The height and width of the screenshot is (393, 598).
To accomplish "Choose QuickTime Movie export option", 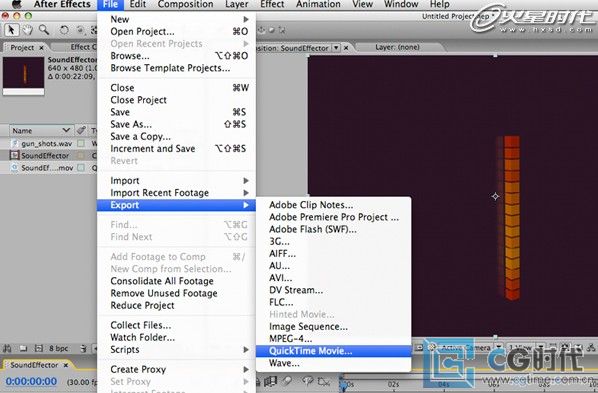I will [x=334, y=351].
